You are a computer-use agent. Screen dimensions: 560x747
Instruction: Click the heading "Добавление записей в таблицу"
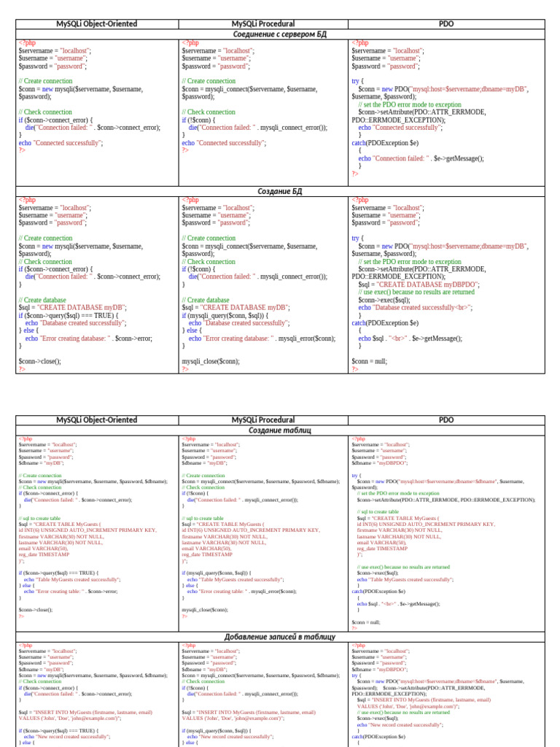pyautogui.click(x=279, y=637)
